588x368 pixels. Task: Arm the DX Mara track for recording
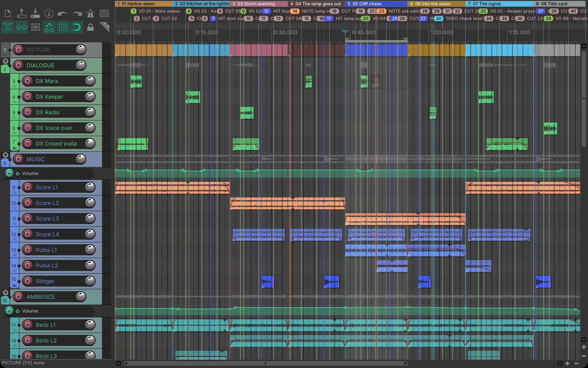point(28,81)
